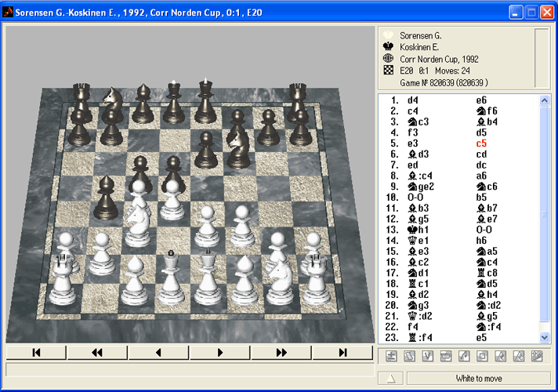Jump to the start of the game
Image resolution: width=558 pixels, height=392 pixels.
(36, 353)
